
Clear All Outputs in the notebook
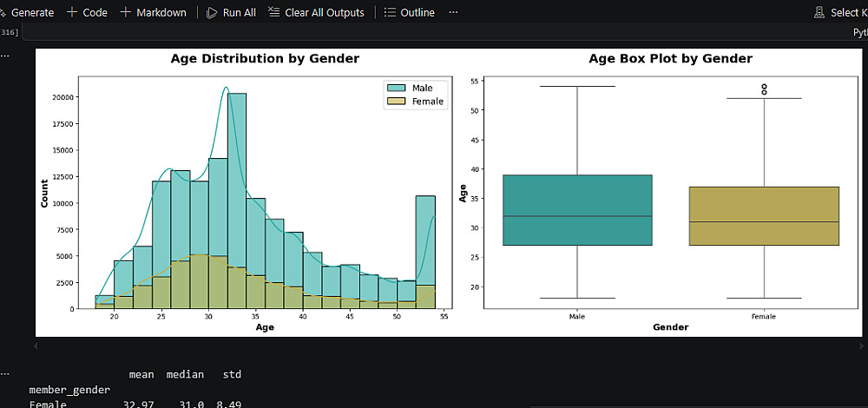pyautogui.click(x=316, y=12)
